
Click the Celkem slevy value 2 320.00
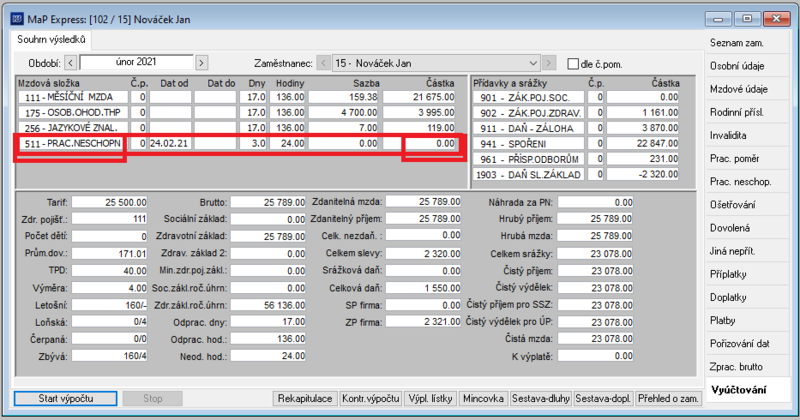423,254
